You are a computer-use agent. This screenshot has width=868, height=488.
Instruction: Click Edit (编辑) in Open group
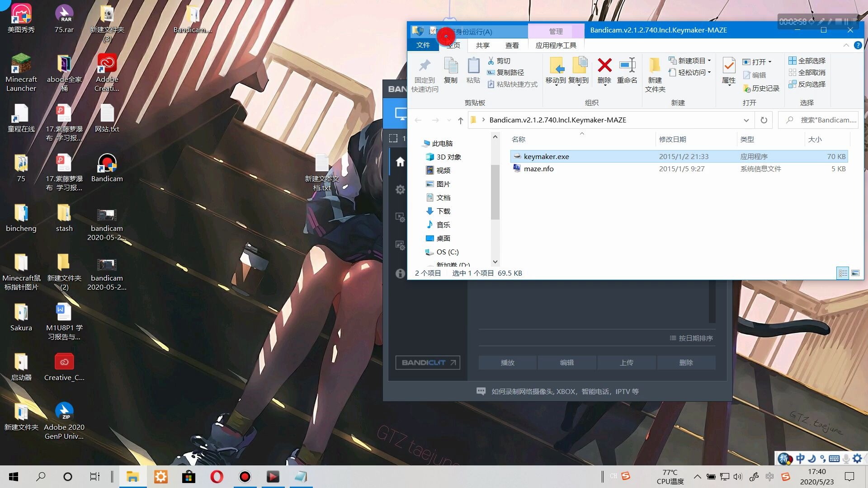click(755, 75)
